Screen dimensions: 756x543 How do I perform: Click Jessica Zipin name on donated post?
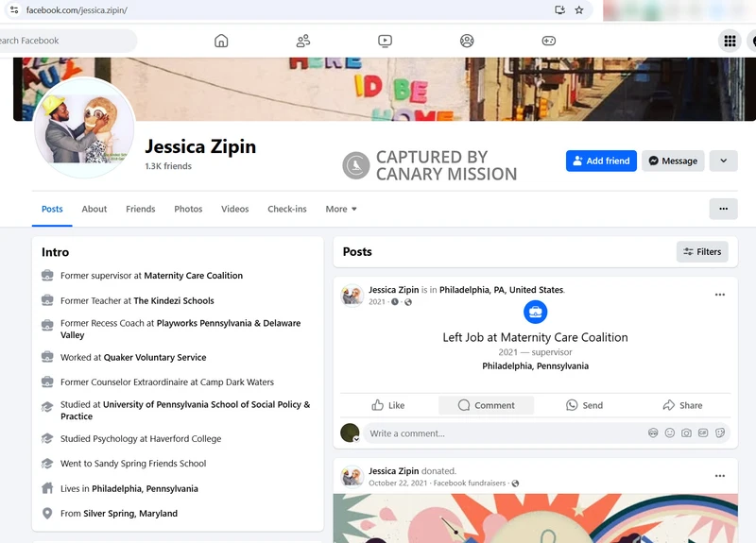click(x=393, y=470)
